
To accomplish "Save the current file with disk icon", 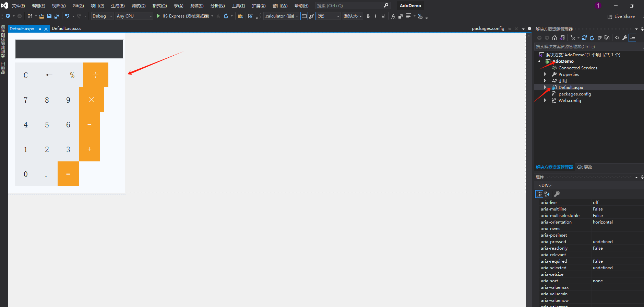I will 49,16.
